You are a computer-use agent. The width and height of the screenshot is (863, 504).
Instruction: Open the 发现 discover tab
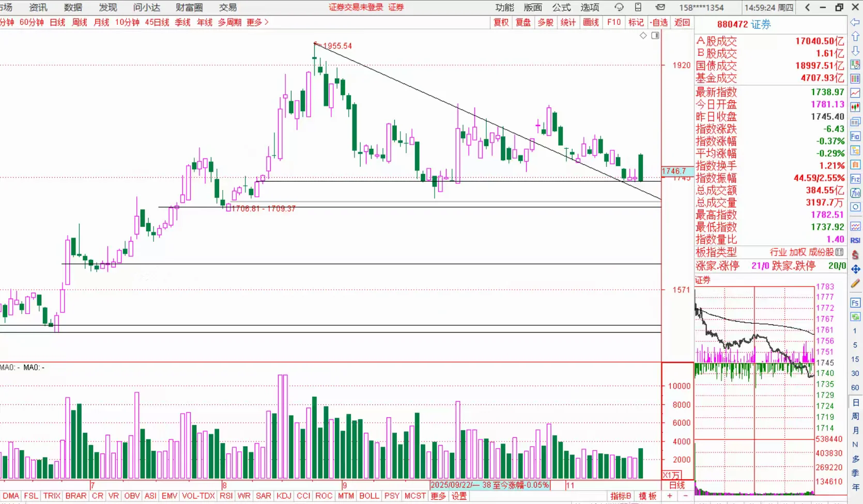point(108,7)
